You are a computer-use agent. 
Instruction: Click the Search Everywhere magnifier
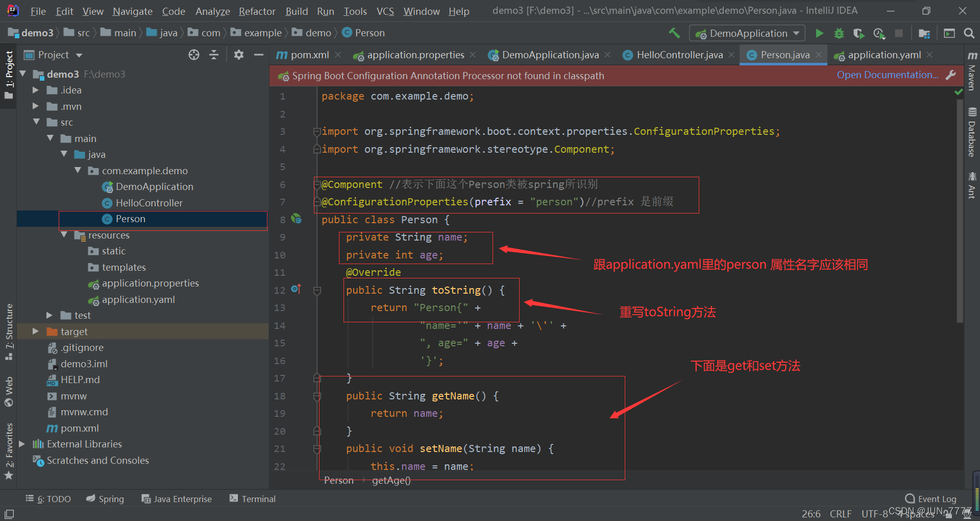tap(969, 33)
